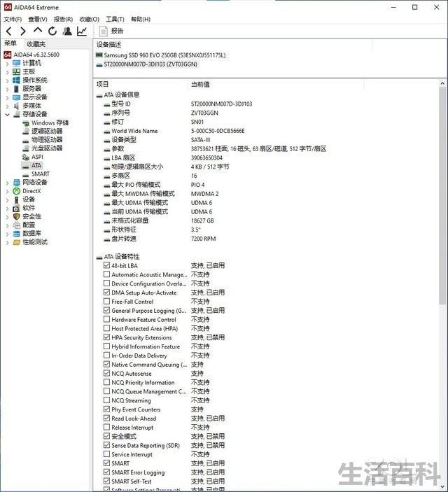Open the 帮助(H) menu

click(x=141, y=20)
